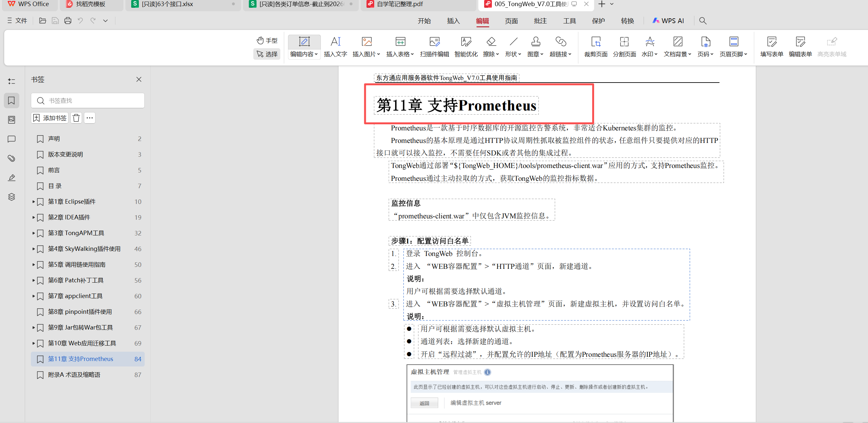The image size is (868, 423).
Task: Click the 超链接 hyperlink tool
Action: (560, 47)
